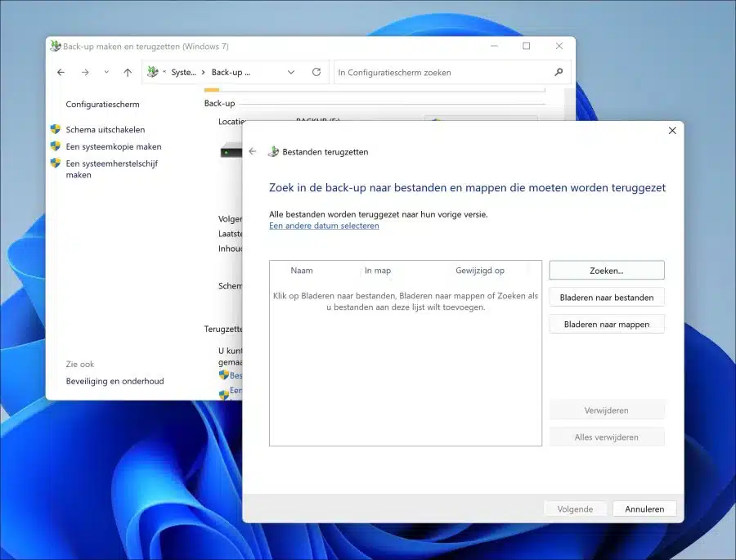Close the Bestanden terugzetten dialog
Image resolution: width=736 pixels, height=560 pixels.
[x=672, y=131]
